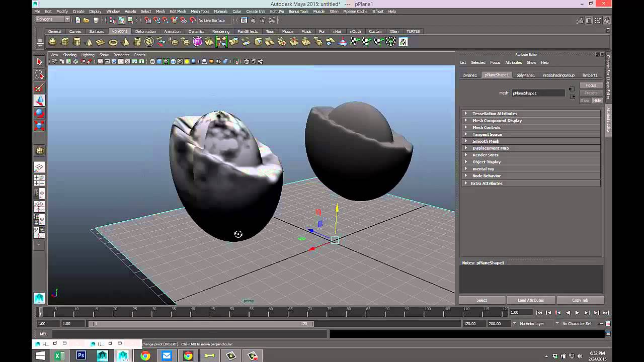Screen dimensions: 644x362
Task: Create a polygon cylinder from the shelf
Action: click(x=77, y=42)
